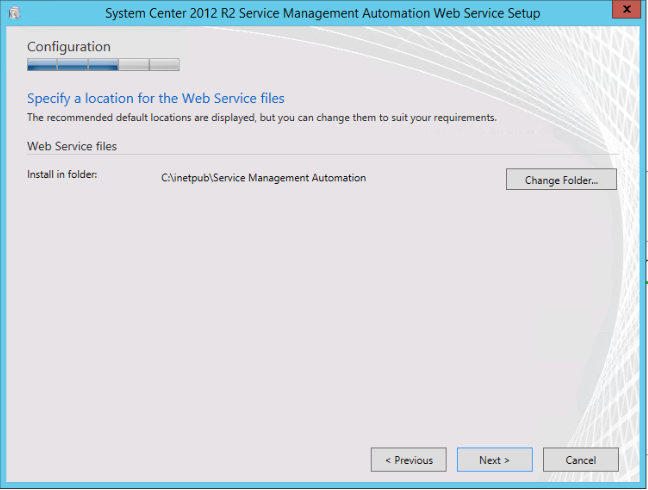Screen dimensions: 648x490
Task: Click the Web Service files section header
Action: point(71,146)
